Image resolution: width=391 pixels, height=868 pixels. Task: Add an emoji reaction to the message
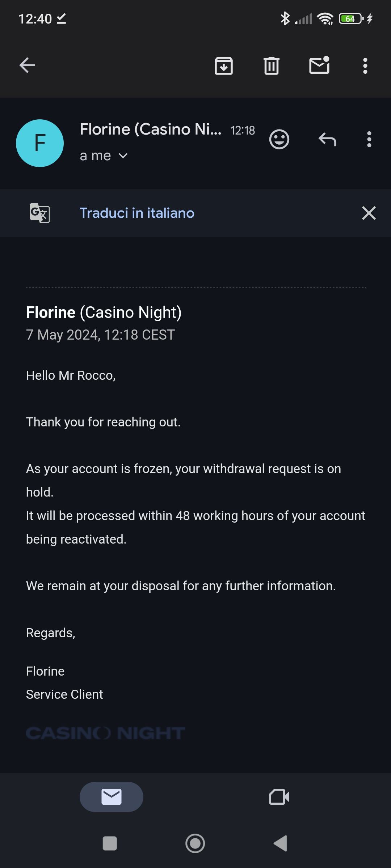tap(279, 139)
